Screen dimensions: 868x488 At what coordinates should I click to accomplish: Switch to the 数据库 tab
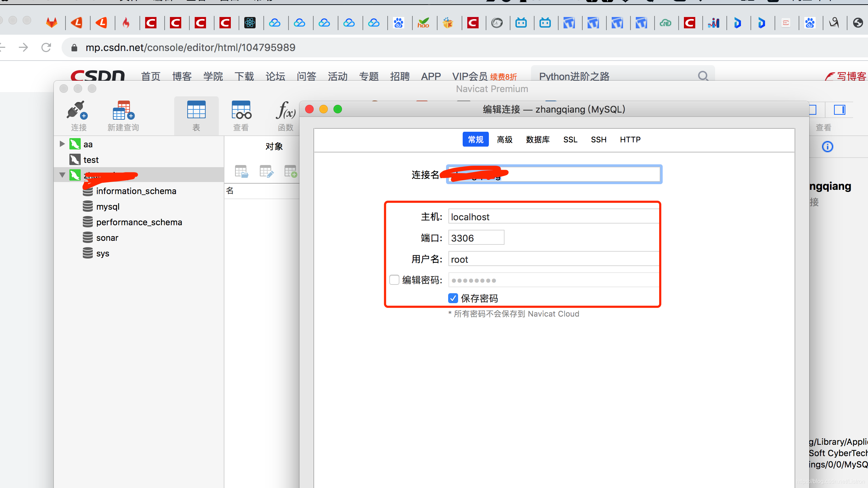(538, 140)
